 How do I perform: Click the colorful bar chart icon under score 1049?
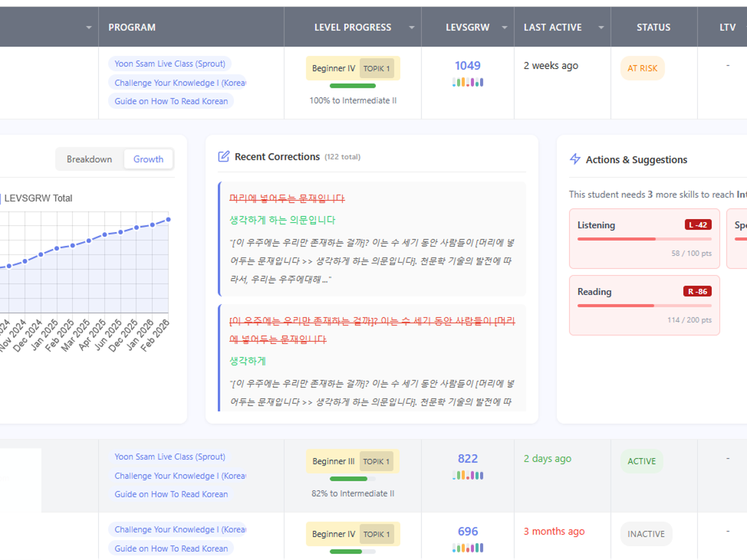pyautogui.click(x=467, y=82)
